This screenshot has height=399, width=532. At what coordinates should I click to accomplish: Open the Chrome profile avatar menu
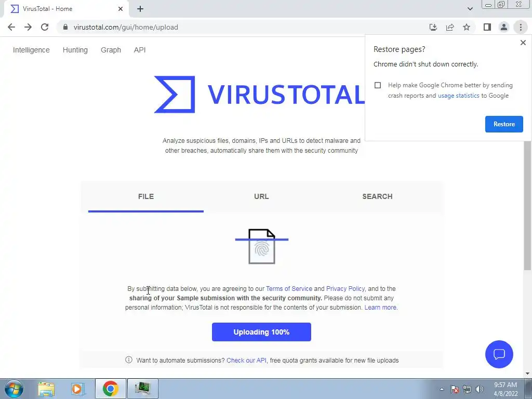click(504, 27)
